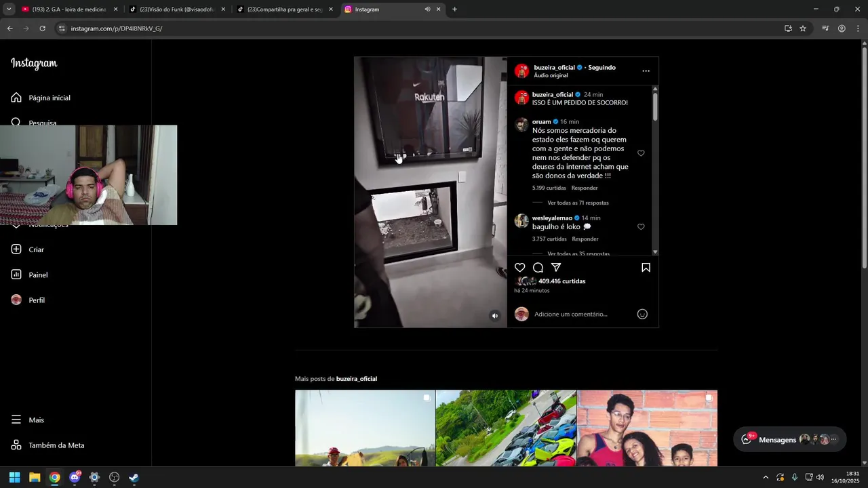Open new browser tab with plus
Screen dimensions: 868x488
(454, 9)
